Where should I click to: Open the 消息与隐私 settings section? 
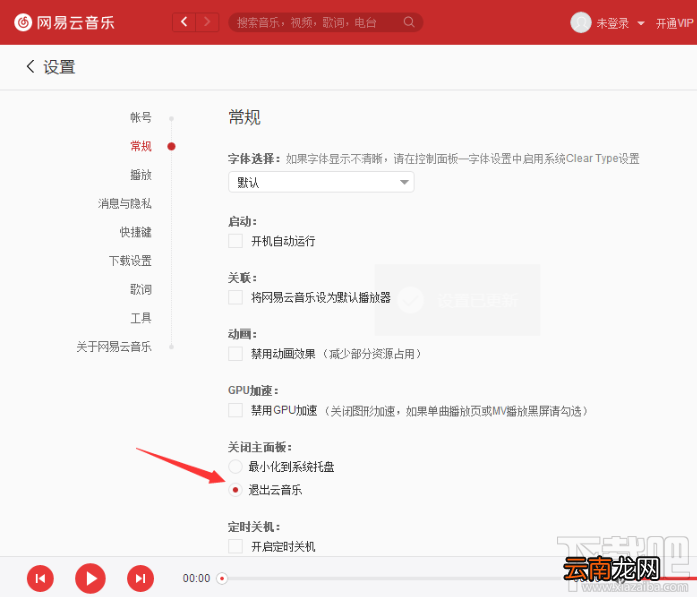pos(125,203)
